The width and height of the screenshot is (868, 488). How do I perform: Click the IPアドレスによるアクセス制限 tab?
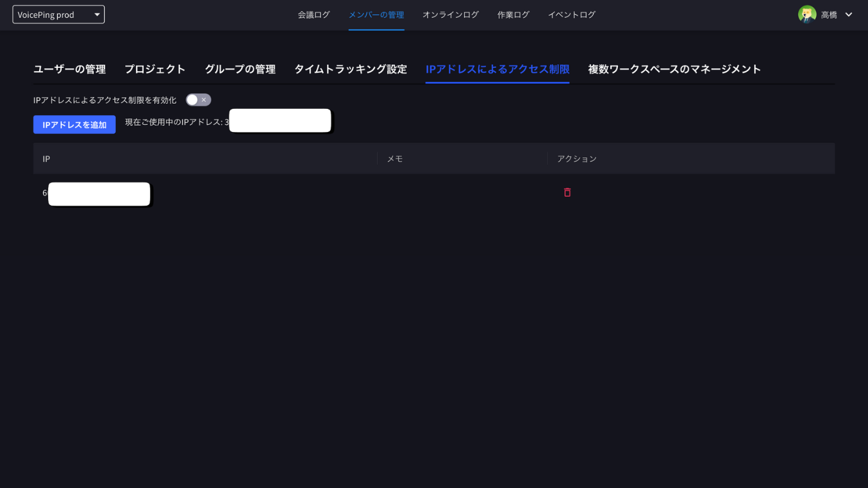[497, 69]
